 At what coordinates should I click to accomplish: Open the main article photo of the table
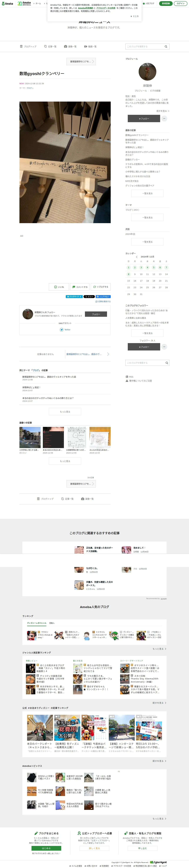65,162
